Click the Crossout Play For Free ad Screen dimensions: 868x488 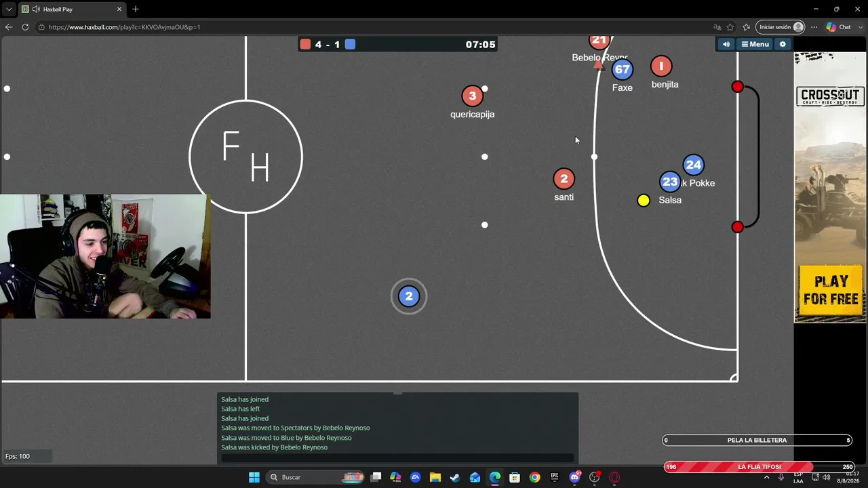831,290
